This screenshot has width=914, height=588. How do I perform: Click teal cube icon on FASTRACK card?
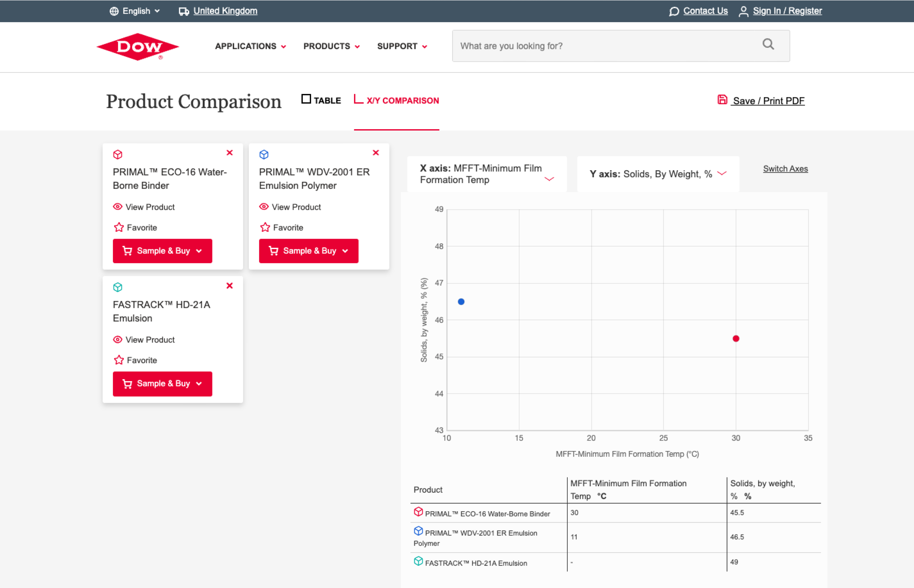pos(117,287)
